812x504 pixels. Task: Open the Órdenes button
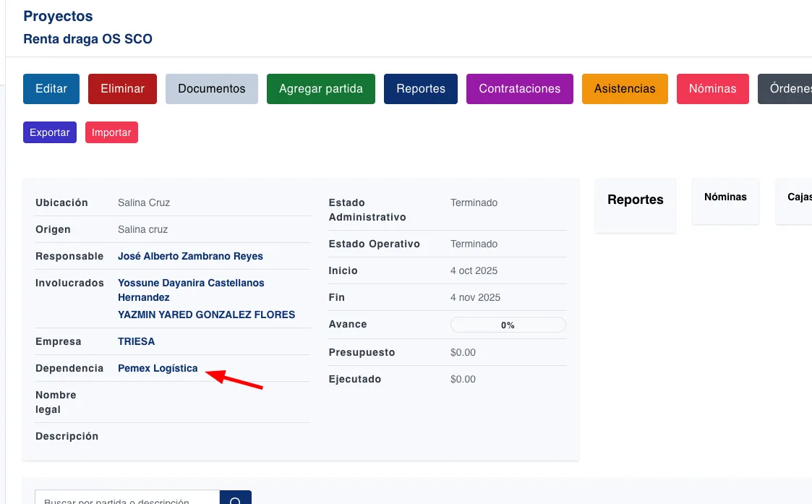[x=788, y=89]
